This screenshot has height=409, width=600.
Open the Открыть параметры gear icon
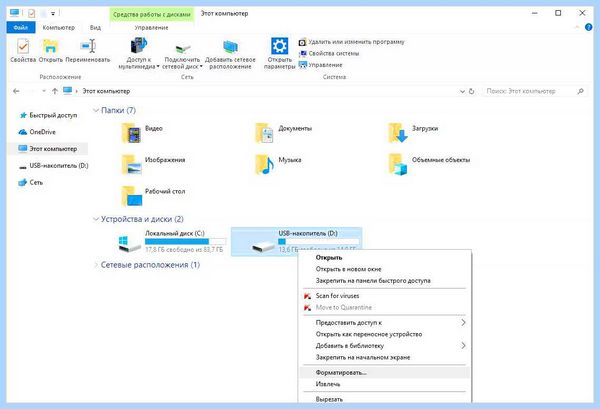point(280,46)
